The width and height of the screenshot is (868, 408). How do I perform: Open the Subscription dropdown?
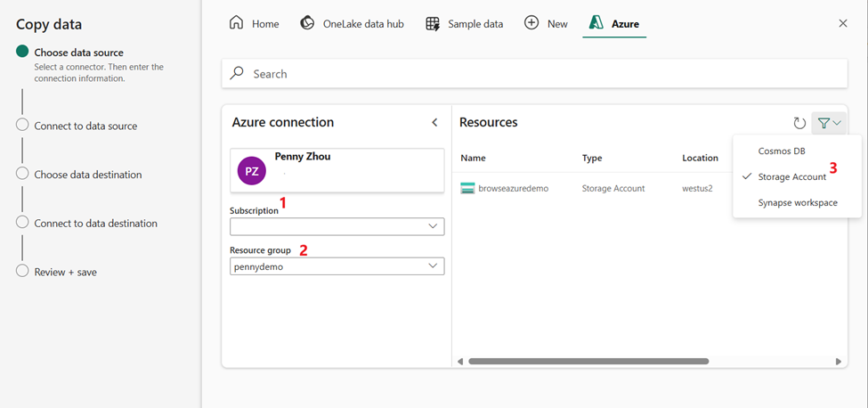click(337, 226)
